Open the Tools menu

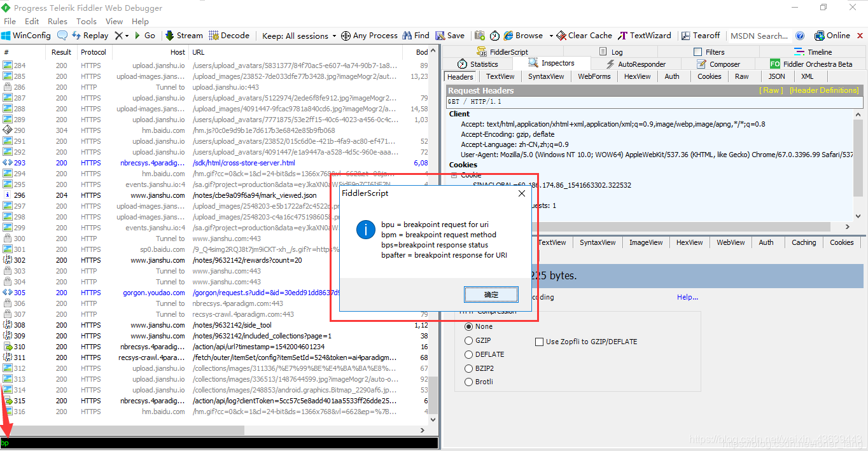point(87,21)
